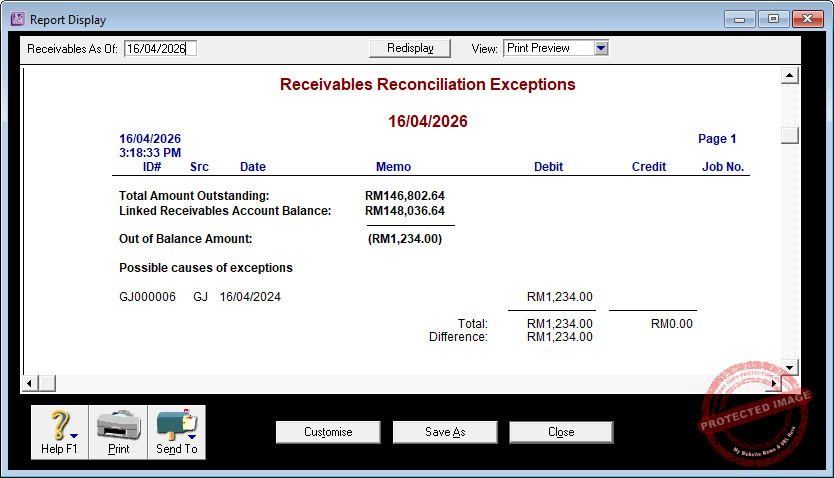Close window via red X button

click(x=807, y=19)
